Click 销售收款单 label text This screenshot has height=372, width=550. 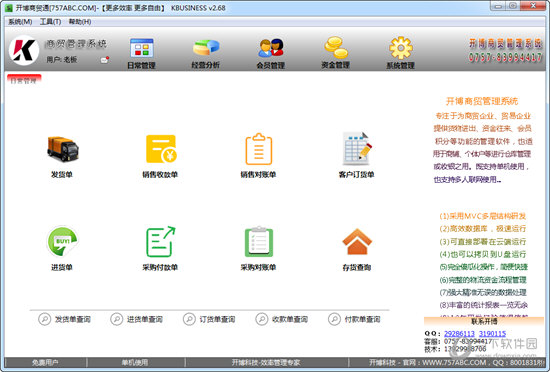(160, 175)
